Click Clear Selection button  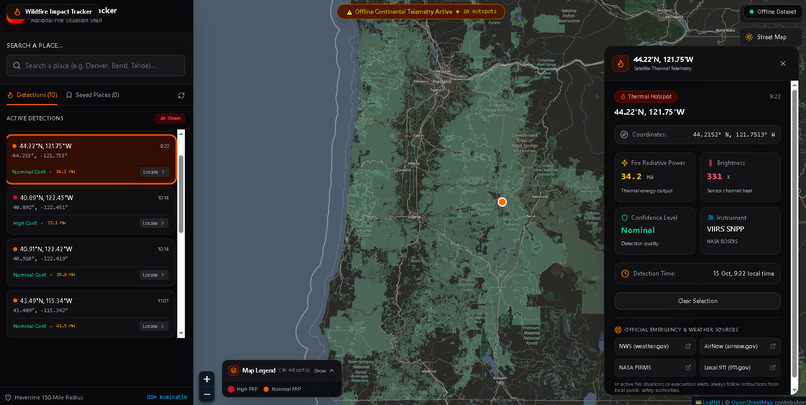pyautogui.click(x=697, y=301)
